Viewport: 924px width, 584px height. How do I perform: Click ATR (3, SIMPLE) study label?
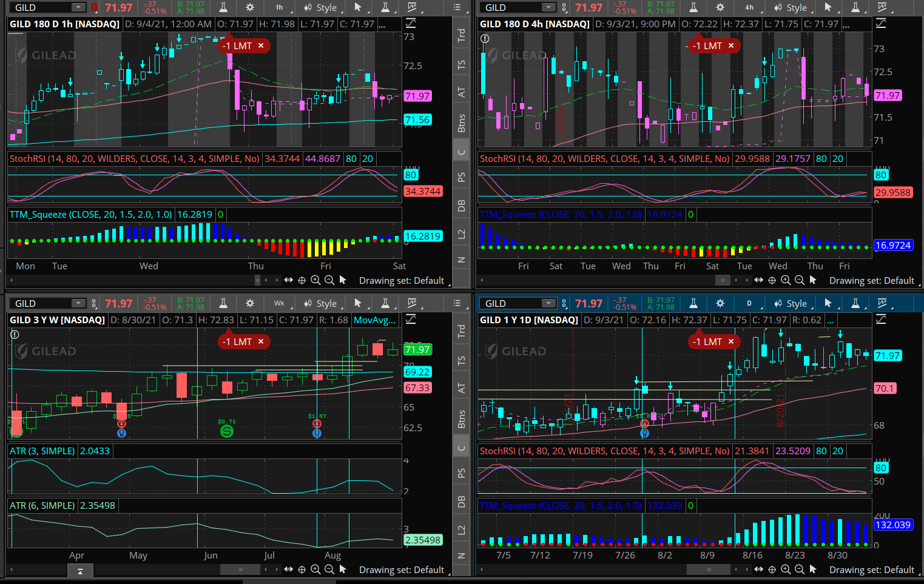click(x=42, y=451)
